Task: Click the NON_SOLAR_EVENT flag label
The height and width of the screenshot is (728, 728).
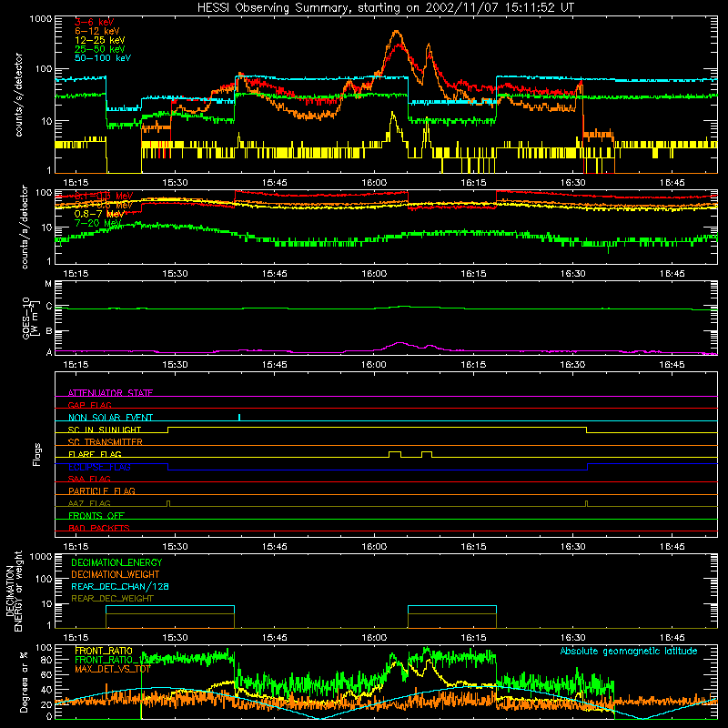Action: click(x=110, y=418)
